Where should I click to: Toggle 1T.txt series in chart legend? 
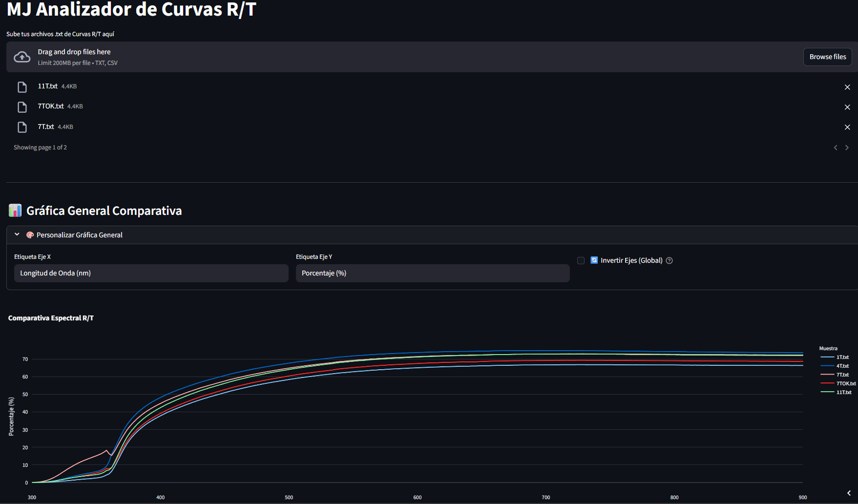coord(836,357)
